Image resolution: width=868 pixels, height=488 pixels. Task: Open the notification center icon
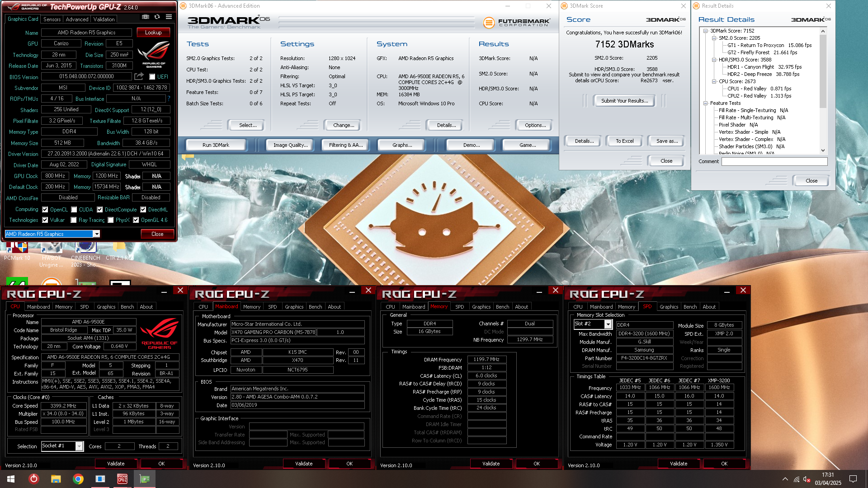pyautogui.click(x=853, y=479)
